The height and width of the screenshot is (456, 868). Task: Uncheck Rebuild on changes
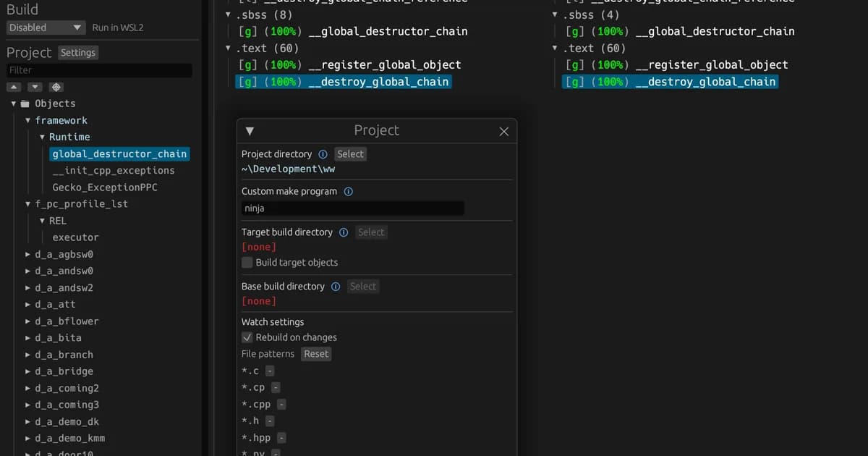pyautogui.click(x=247, y=337)
